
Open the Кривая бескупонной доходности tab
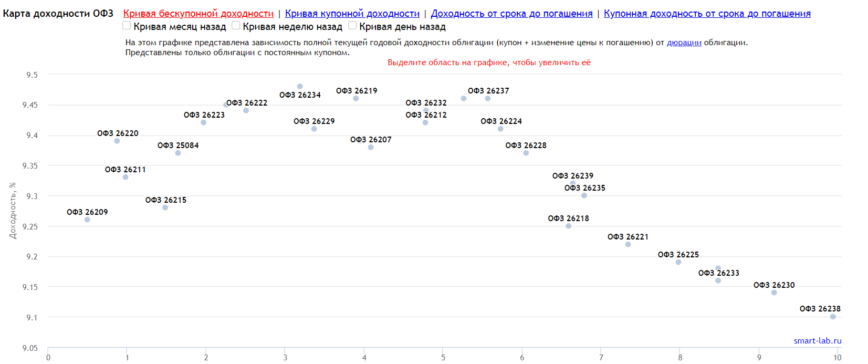click(x=198, y=14)
